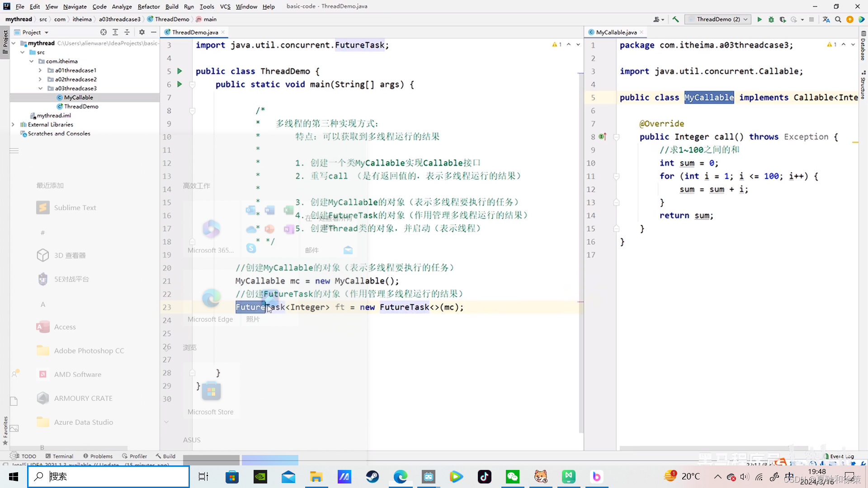Select ThreadDemo in the project tree

click(x=81, y=107)
